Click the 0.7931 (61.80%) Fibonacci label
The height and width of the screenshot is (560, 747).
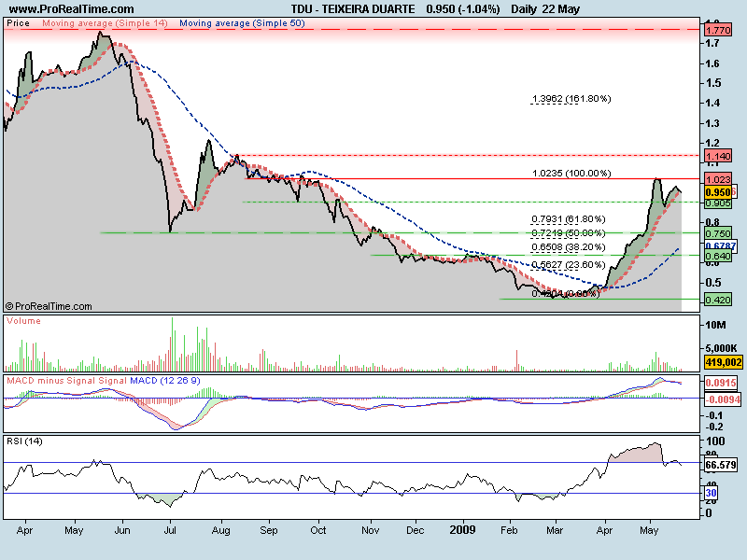coord(569,219)
